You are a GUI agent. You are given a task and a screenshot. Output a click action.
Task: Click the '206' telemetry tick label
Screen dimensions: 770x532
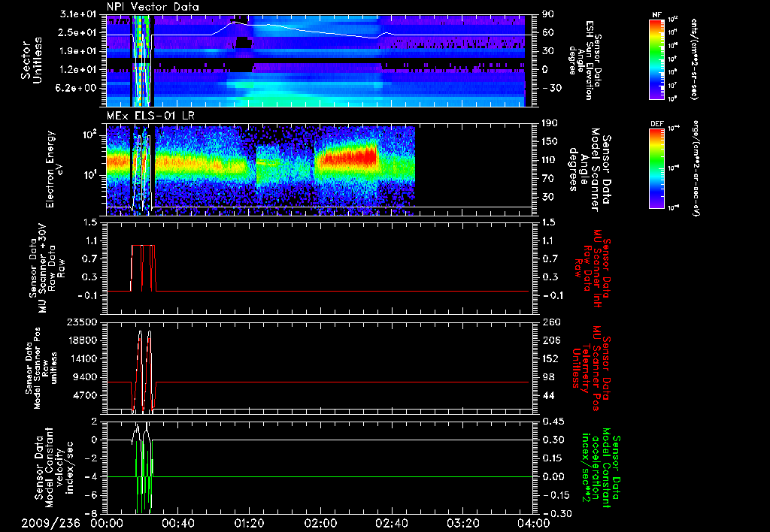point(550,340)
